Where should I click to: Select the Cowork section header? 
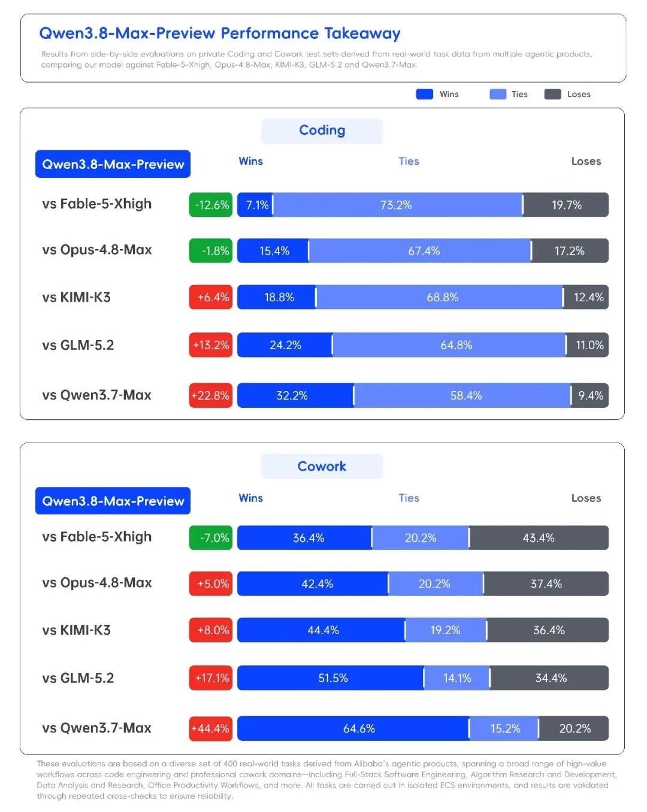click(322, 466)
